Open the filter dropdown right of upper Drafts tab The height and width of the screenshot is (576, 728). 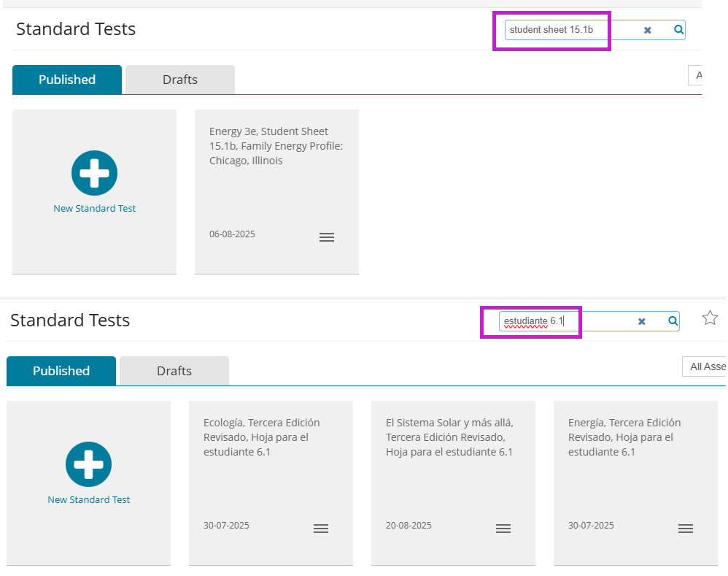(697, 75)
